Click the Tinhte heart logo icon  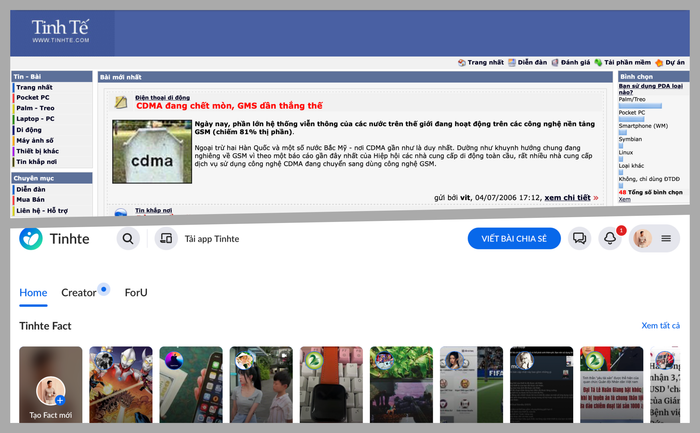31,239
